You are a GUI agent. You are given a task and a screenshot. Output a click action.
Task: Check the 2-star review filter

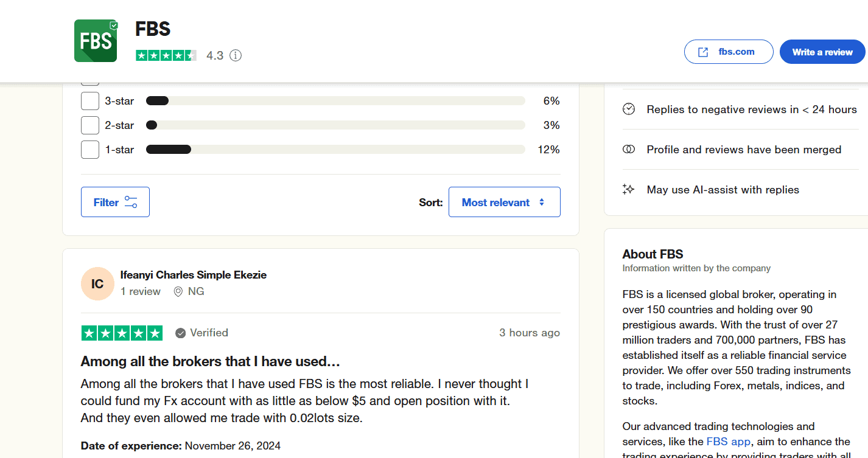pos(89,125)
